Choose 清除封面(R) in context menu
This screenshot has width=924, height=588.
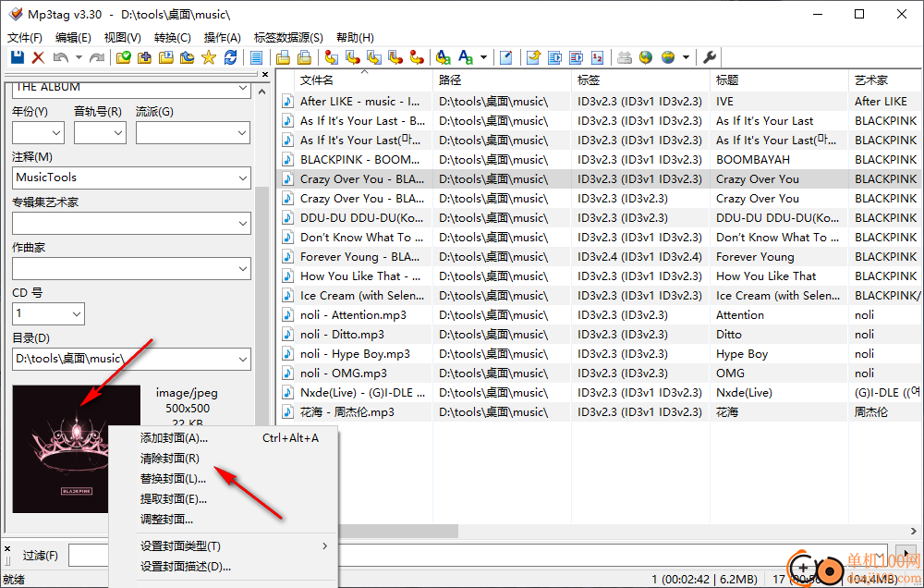click(x=224, y=459)
